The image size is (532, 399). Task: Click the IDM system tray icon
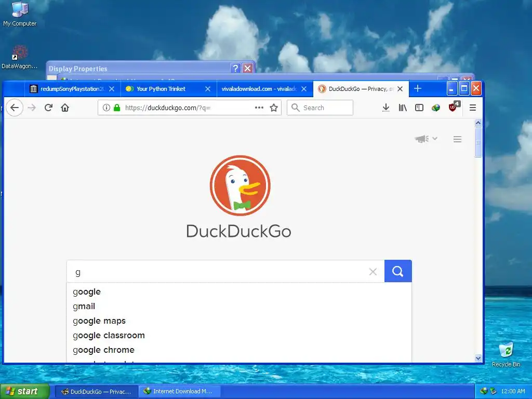(x=484, y=391)
